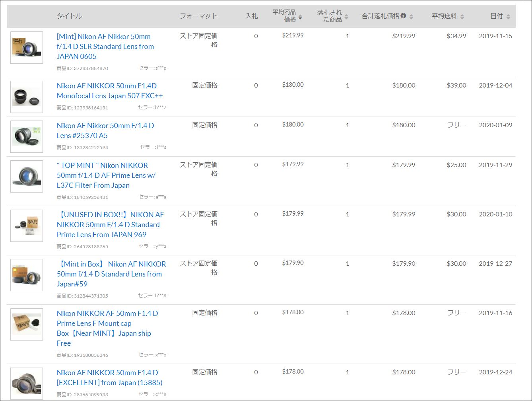
Task: Click date 2019-12-04 cell
Action: pyautogui.click(x=495, y=86)
